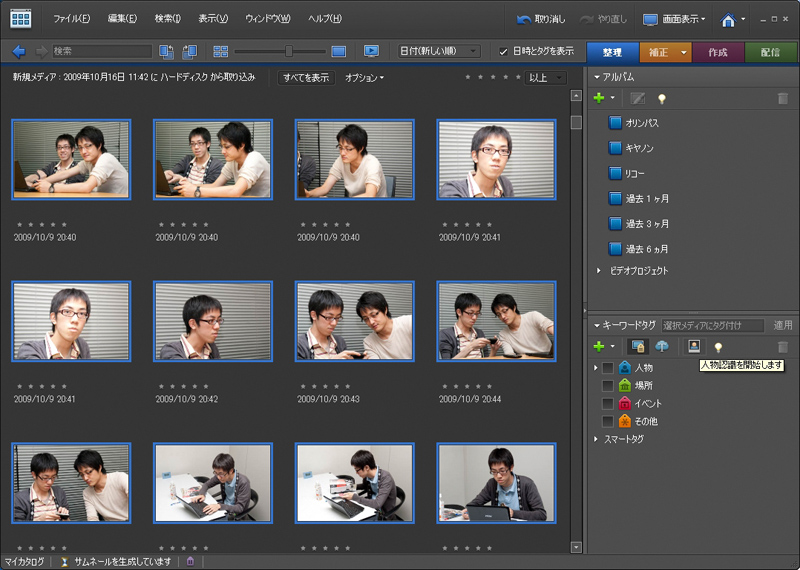Open the 表示(V) menu

click(x=213, y=18)
